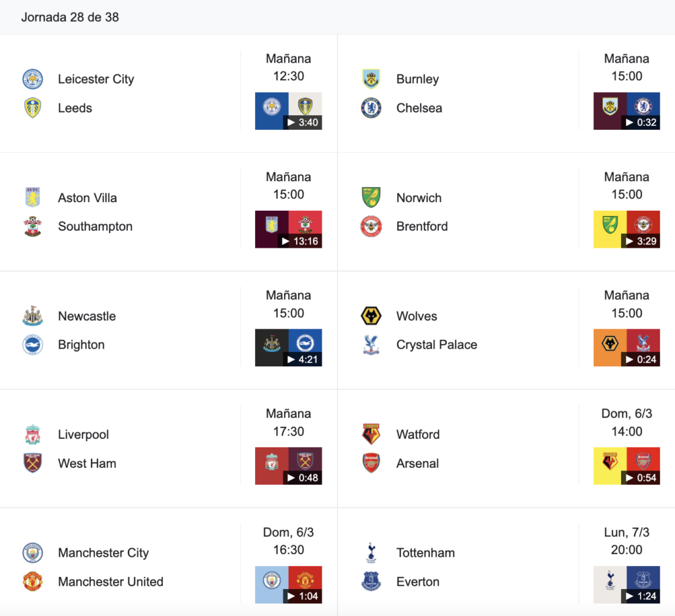Select the Chelsea crest icon

click(371, 108)
